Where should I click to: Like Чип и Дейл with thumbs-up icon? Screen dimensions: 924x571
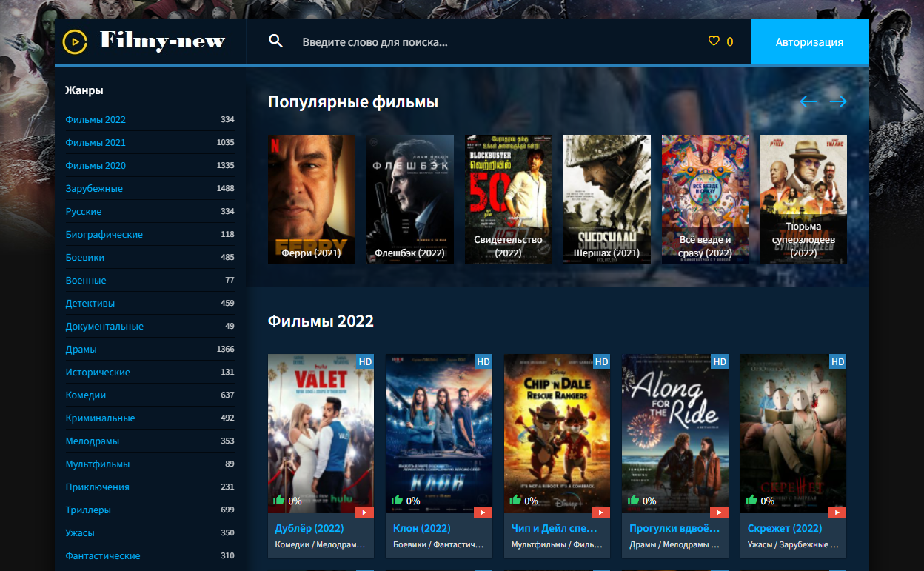(515, 500)
